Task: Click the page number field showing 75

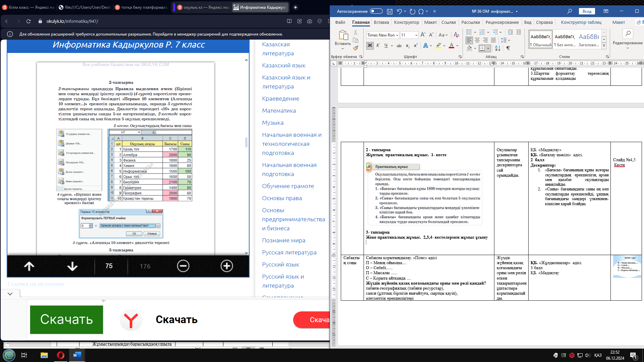Action: 109,266
